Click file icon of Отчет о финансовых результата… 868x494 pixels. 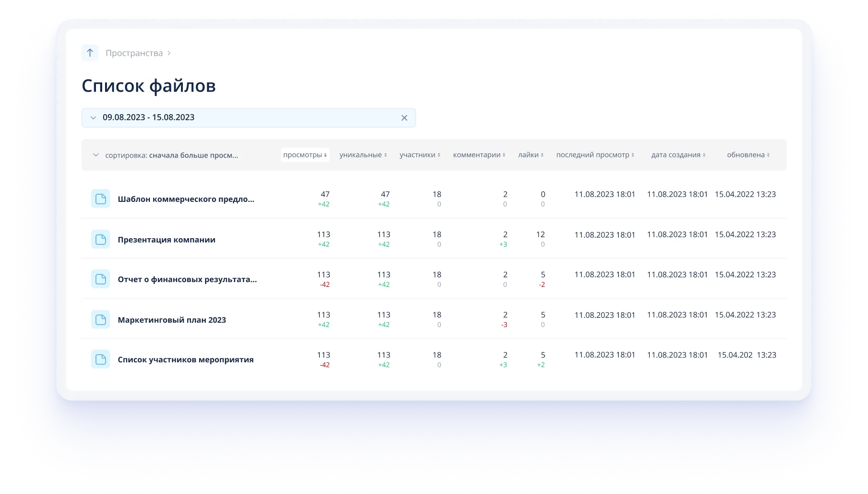point(101,279)
